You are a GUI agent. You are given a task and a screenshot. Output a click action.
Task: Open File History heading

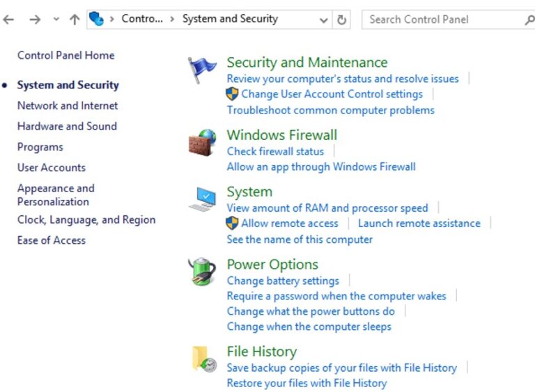[x=262, y=352]
